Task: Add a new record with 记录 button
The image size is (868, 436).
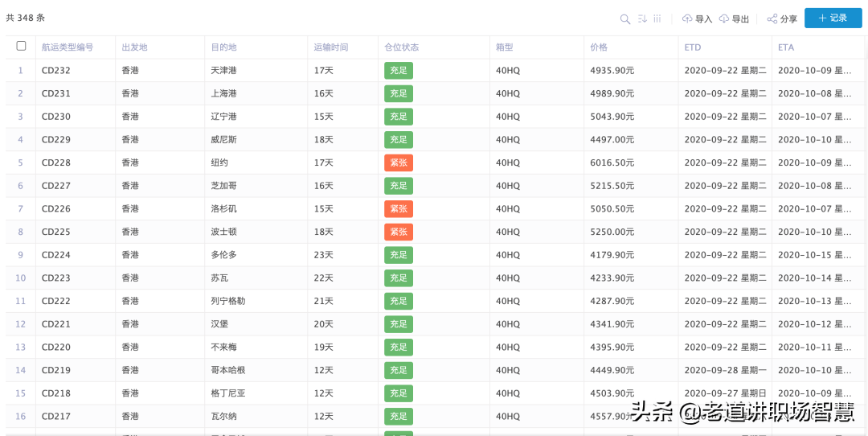Action: coord(833,18)
